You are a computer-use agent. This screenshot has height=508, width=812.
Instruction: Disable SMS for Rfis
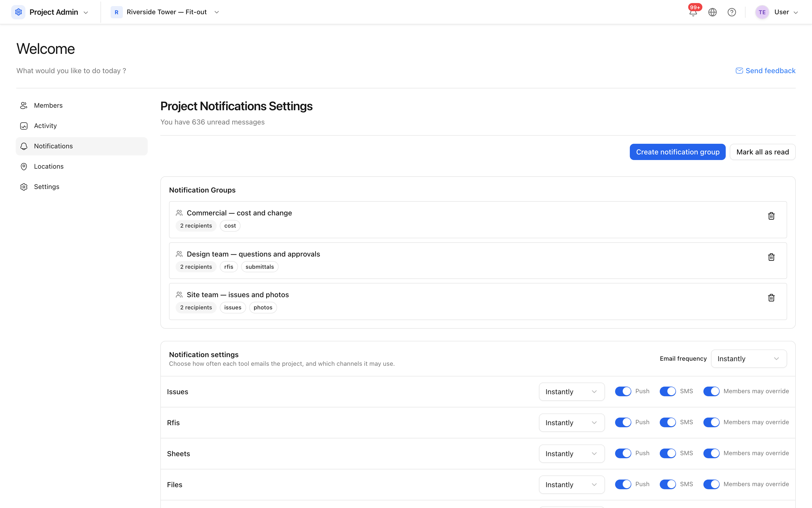pyautogui.click(x=668, y=422)
